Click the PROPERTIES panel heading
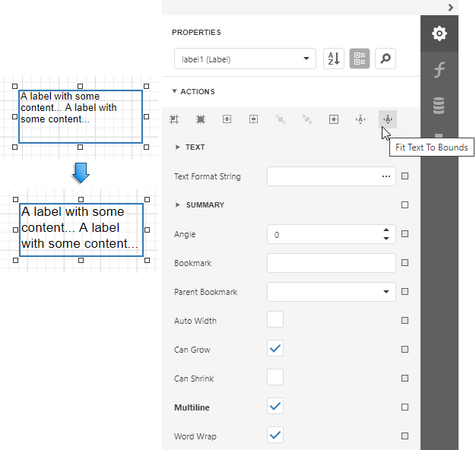476x450 pixels. pyautogui.click(x=196, y=33)
